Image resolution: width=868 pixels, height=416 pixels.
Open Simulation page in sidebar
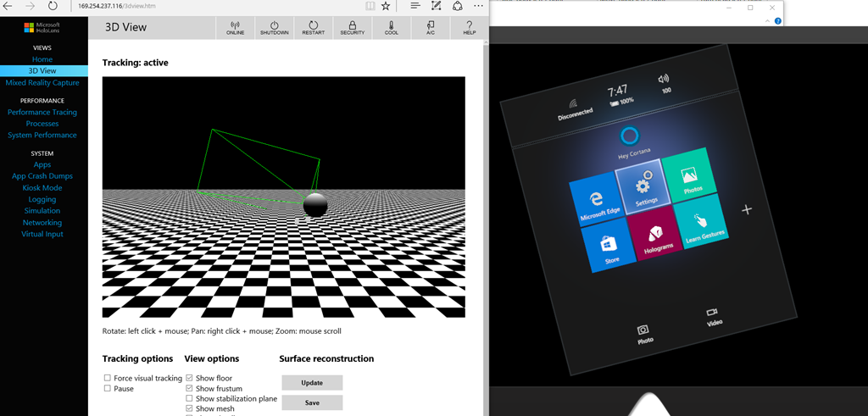(42, 210)
